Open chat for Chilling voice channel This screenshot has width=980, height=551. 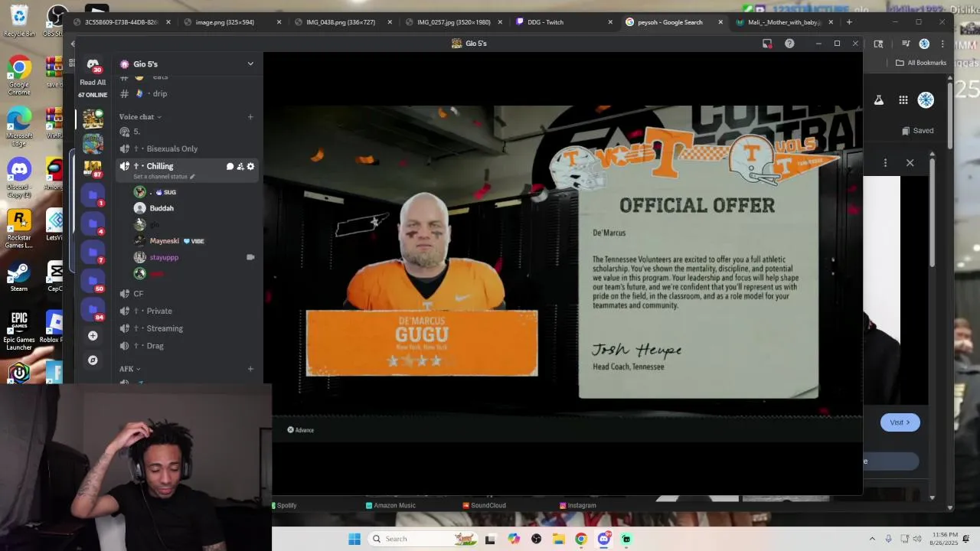[230, 166]
